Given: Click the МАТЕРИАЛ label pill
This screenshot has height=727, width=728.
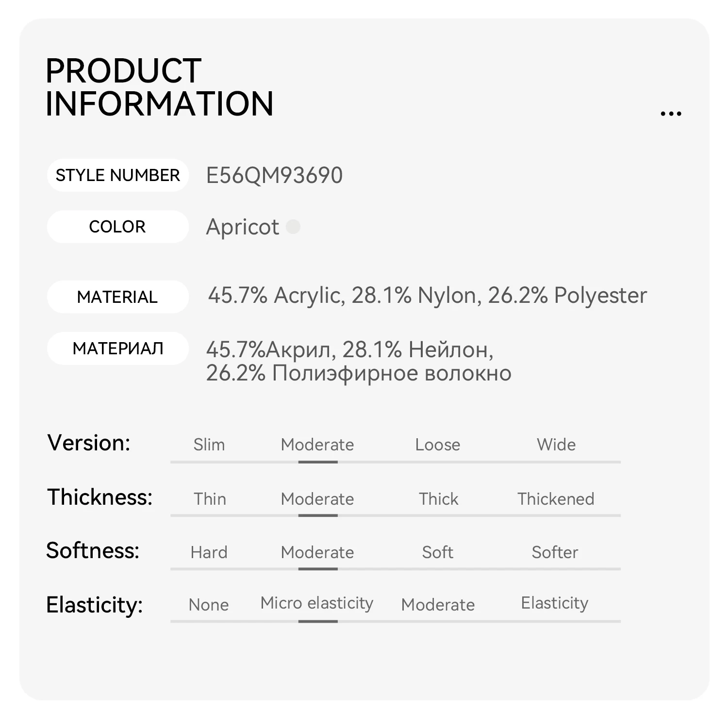Looking at the screenshot, I should click(x=117, y=348).
